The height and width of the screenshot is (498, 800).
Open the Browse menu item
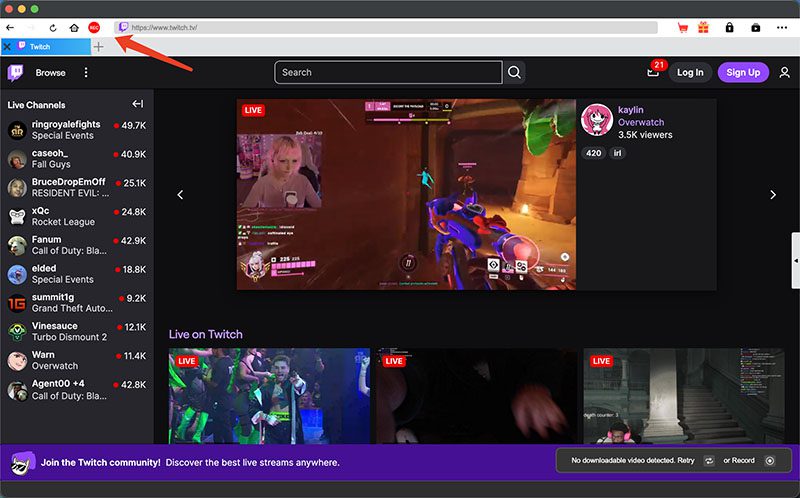pyautogui.click(x=50, y=73)
